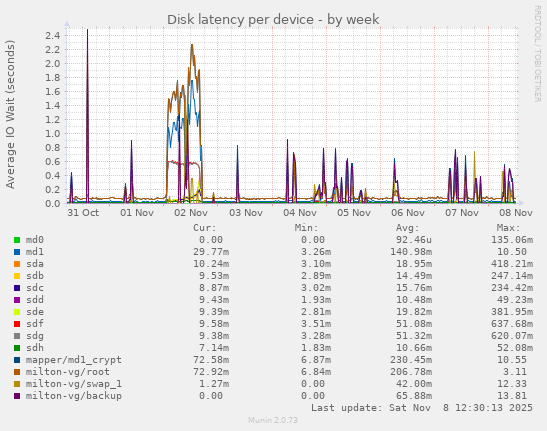The image size is (547, 431).
Task: Click the milton-vg/root legend swatch
Action: tap(17, 372)
